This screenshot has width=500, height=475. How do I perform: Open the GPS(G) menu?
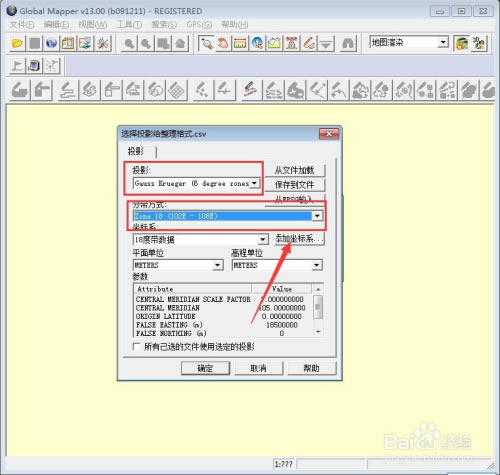point(199,25)
